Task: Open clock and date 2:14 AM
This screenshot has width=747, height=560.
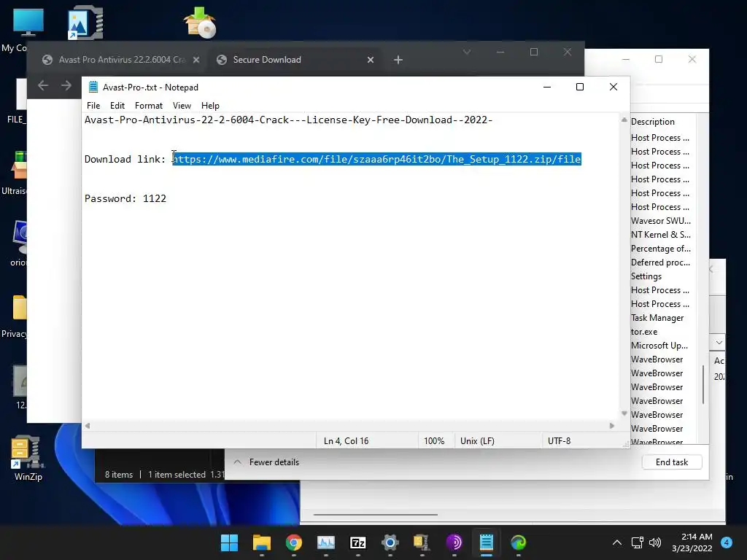Action: tap(692, 542)
